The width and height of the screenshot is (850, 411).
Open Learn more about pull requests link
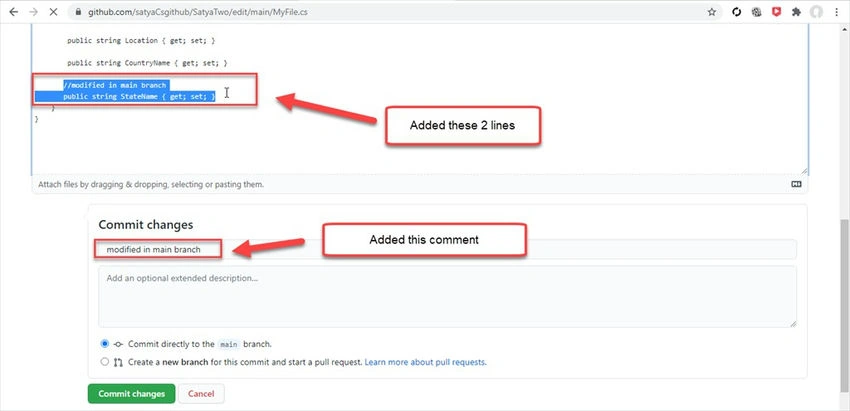[x=425, y=362]
